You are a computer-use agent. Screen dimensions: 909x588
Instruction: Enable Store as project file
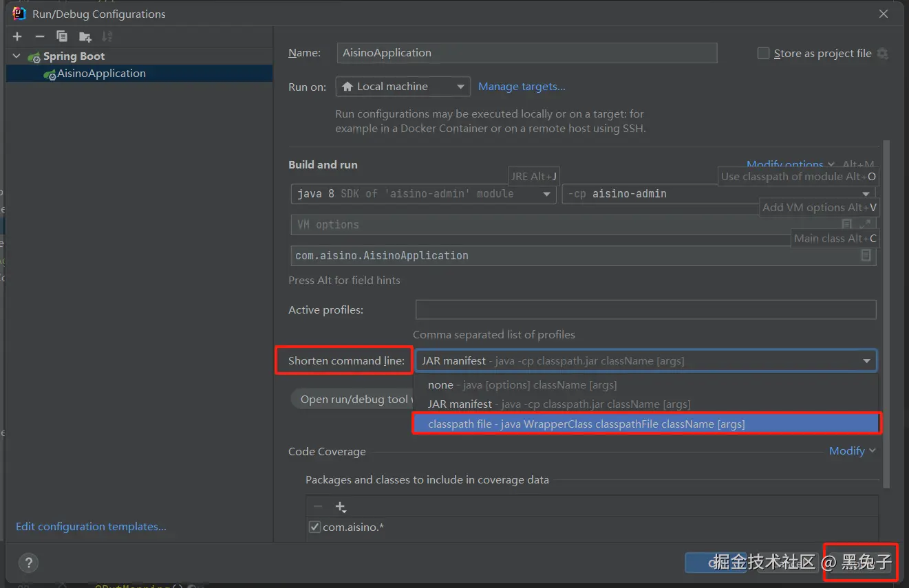(x=763, y=54)
